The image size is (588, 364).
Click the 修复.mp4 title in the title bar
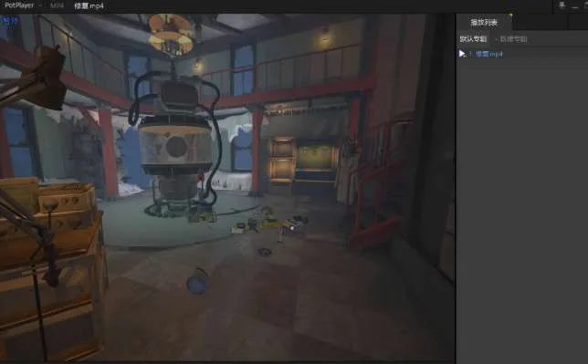tap(89, 6)
